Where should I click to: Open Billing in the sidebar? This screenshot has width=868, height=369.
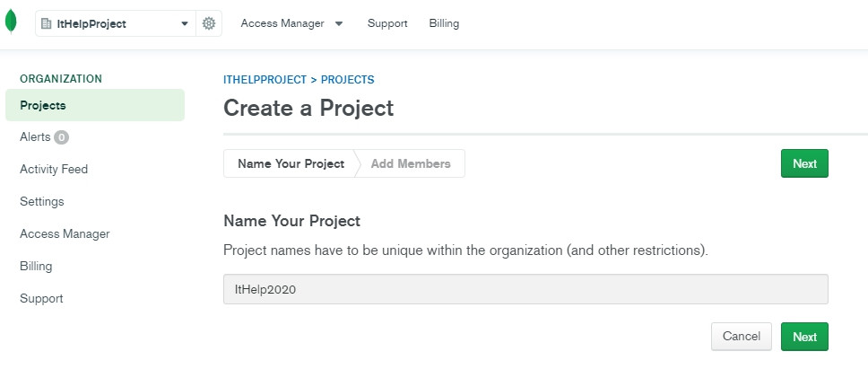(36, 267)
